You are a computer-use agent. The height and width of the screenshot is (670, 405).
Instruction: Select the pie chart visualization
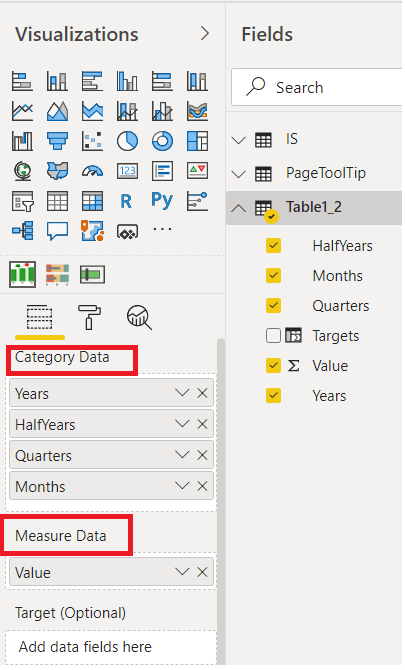pyautogui.click(x=127, y=141)
